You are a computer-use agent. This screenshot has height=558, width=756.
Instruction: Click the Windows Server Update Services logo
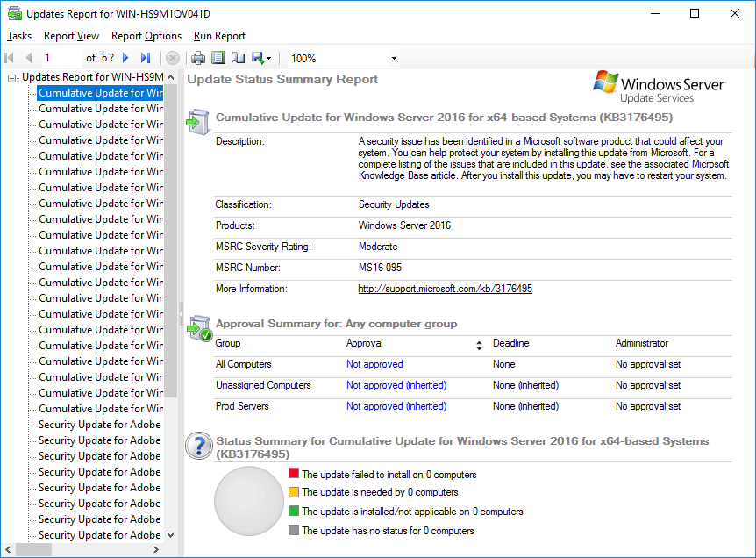point(660,87)
